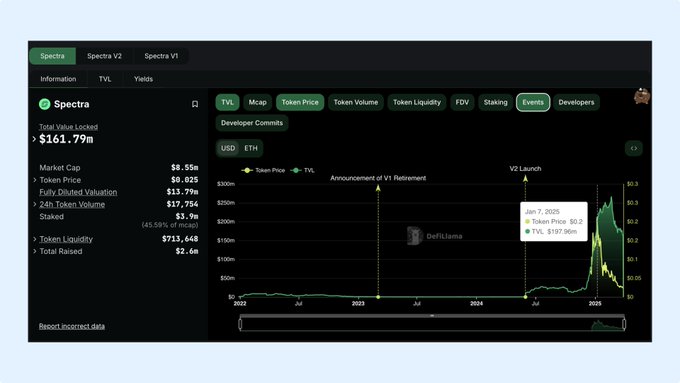The image size is (680, 383).
Task: Click the $13.79m FDV value
Action: click(182, 192)
